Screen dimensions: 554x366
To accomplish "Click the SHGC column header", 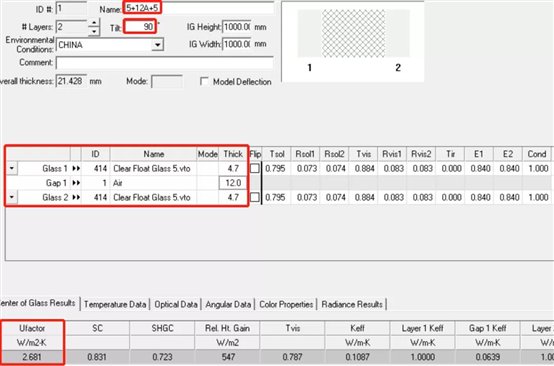I will point(162,328).
